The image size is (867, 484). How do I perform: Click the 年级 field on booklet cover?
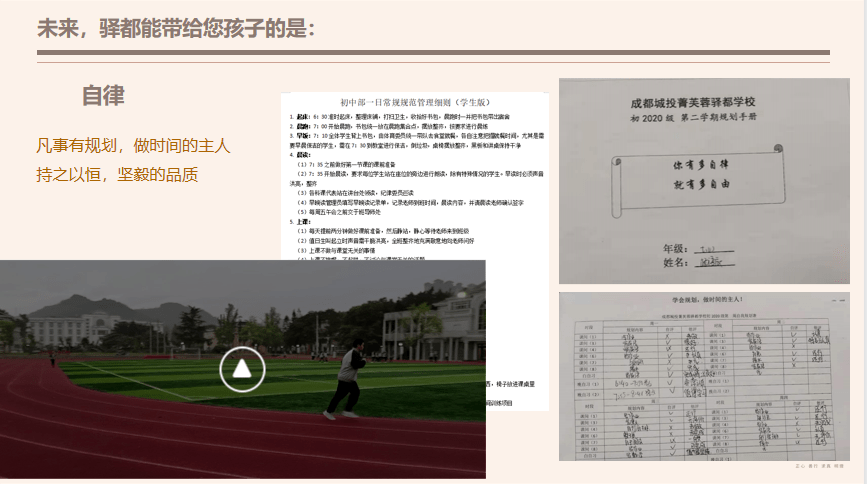pos(698,248)
